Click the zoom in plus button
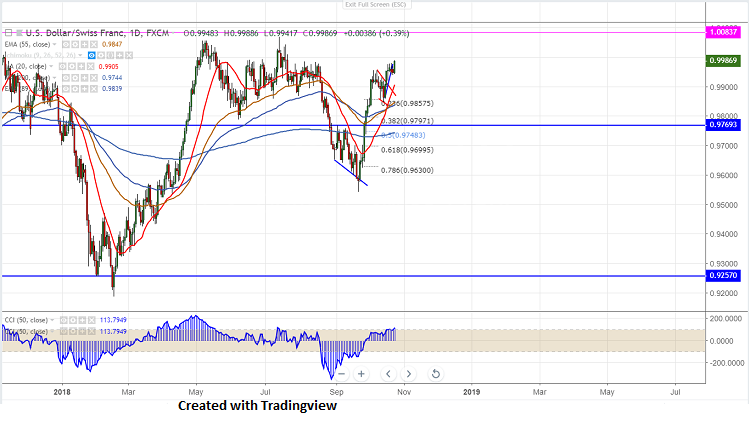 pyautogui.click(x=360, y=374)
